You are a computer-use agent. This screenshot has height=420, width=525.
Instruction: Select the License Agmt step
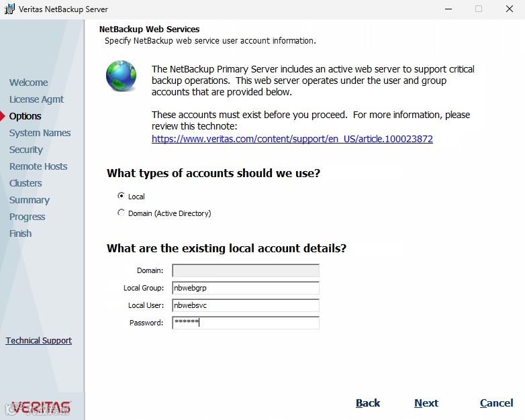36,99
